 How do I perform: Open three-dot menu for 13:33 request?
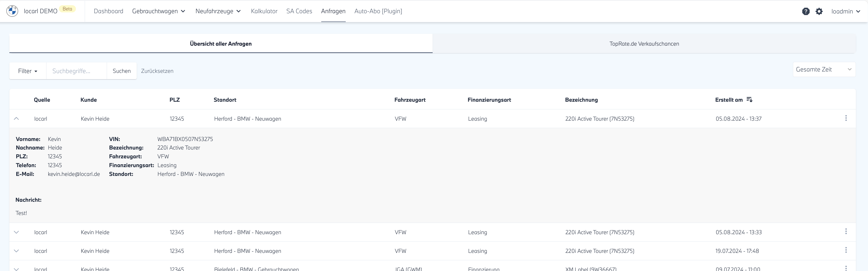[846, 232]
